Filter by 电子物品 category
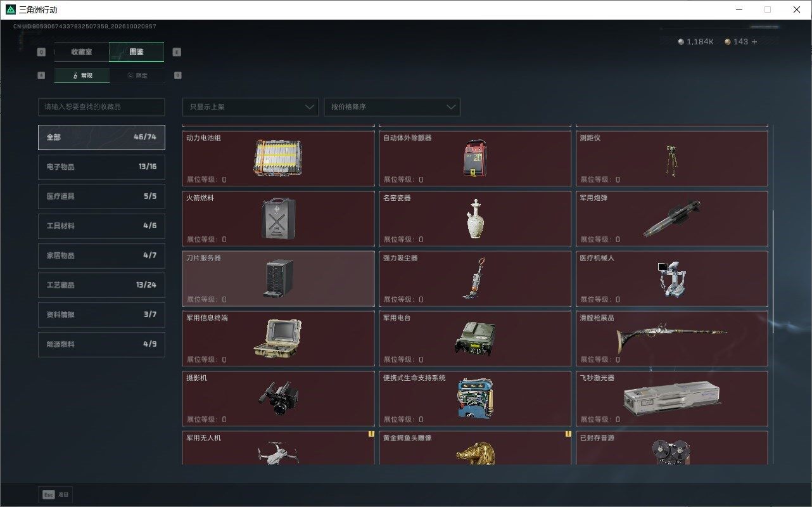The image size is (812, 507). (x=101, y=167)
